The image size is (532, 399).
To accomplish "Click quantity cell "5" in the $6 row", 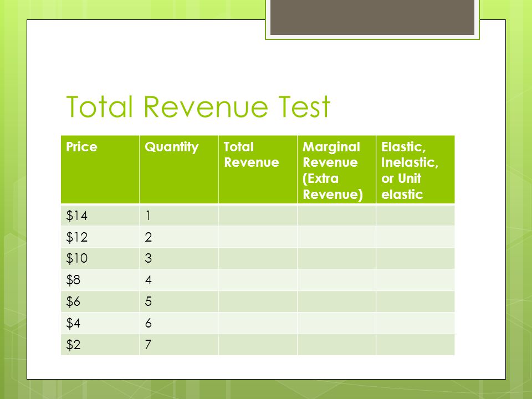I will click(179, 301).
